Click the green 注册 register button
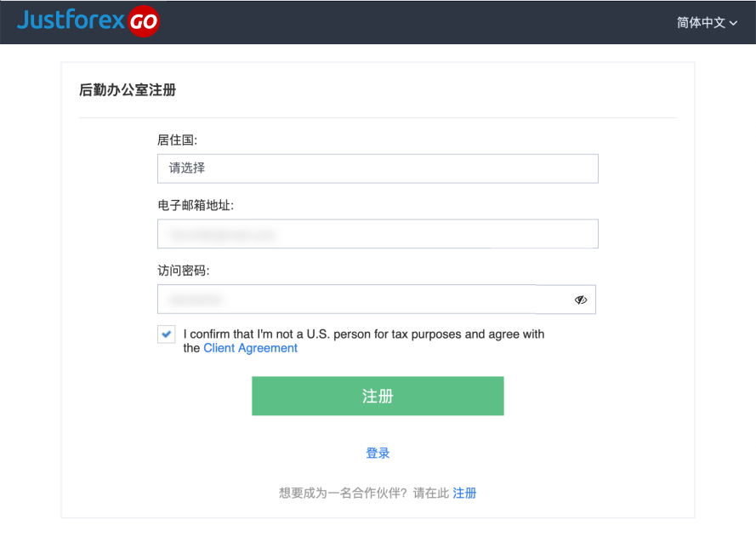Viewport: 756px width, 554px height. coord(378,397)
